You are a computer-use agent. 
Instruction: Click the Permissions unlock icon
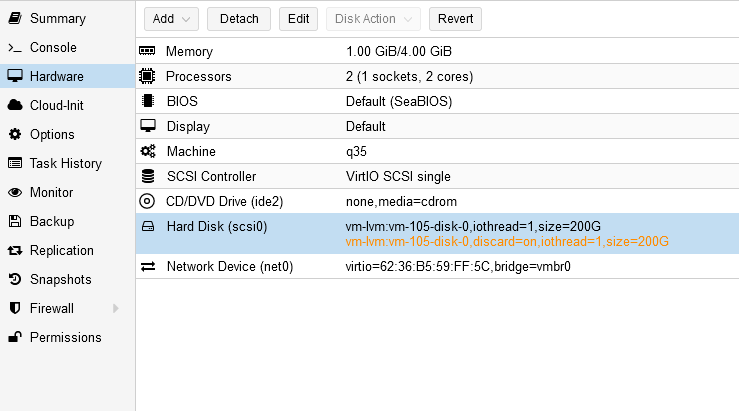click(14, 338)
